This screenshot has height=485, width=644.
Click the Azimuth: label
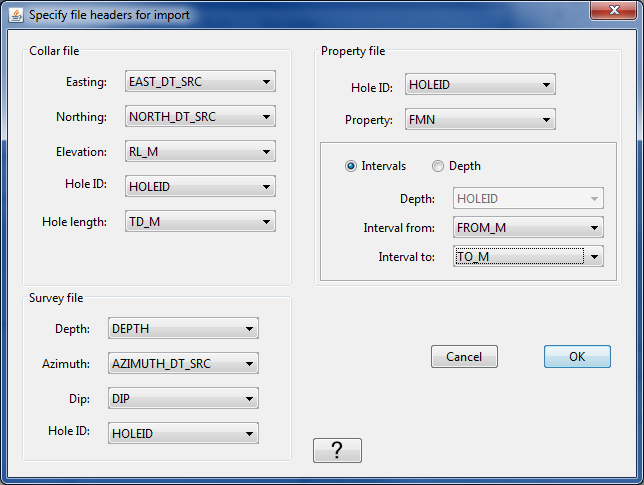66,364
